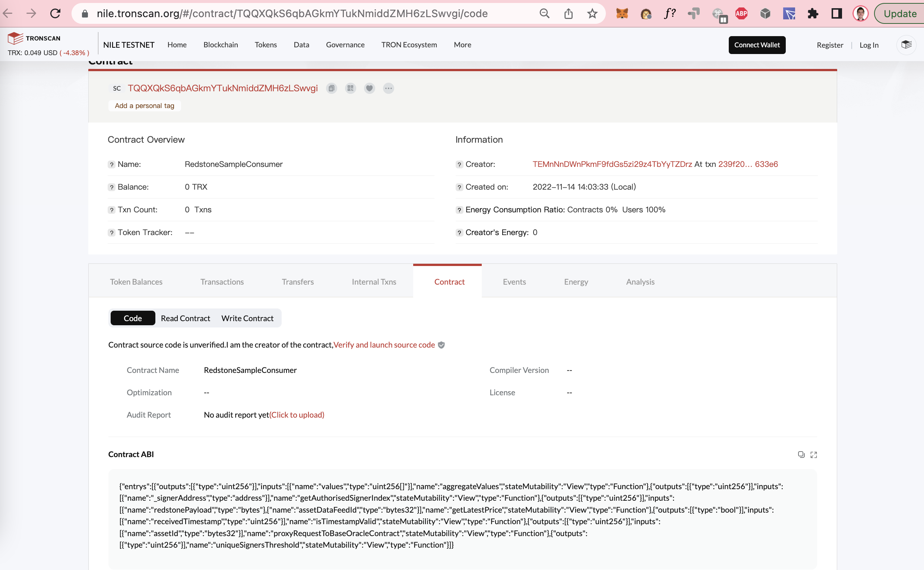Bookmark this page with star icon
Image resolution: width=924 pixels, height=570 pixels.
pyautogui.click(x=592, y=14)
